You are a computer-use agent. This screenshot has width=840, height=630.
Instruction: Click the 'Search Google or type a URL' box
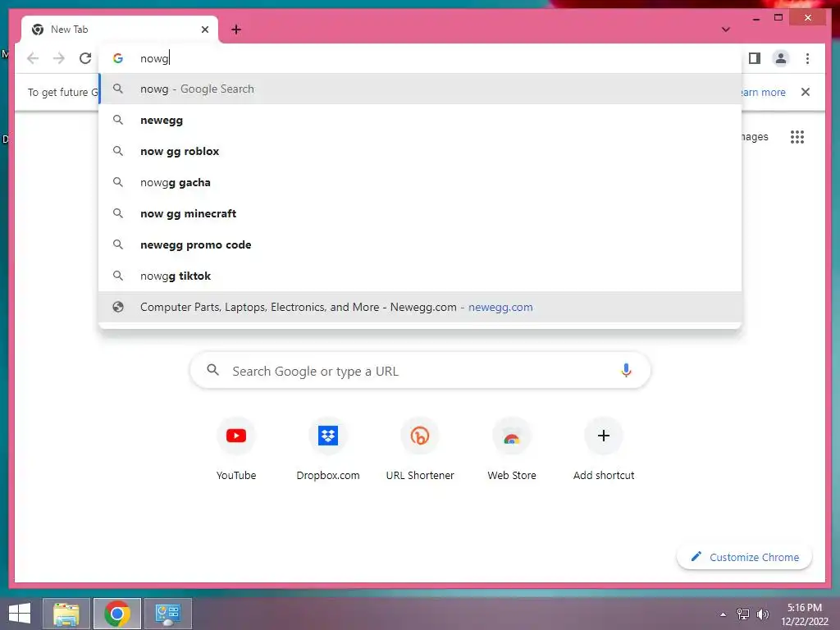tap(420, 370)
